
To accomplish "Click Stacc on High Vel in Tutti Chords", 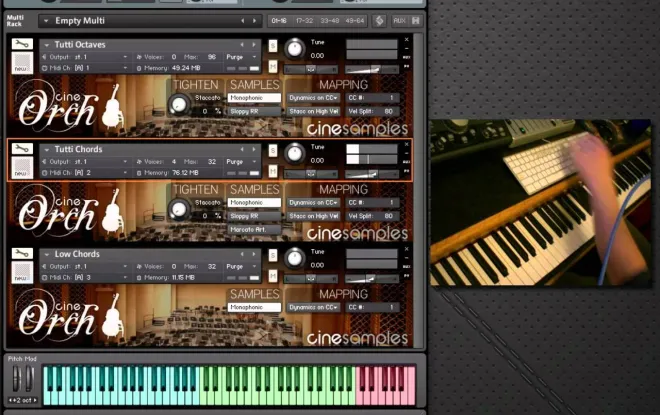I will 313,216.
